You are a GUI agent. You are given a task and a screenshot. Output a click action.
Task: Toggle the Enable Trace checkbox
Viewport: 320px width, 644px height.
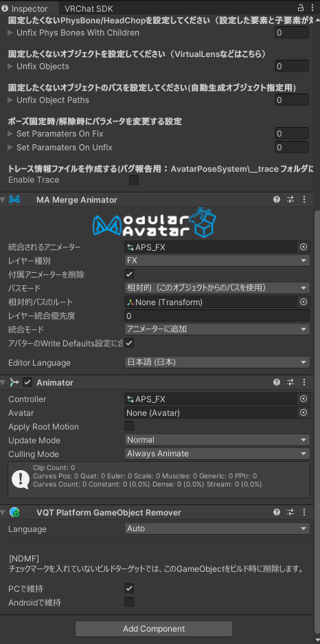click(134, 180)
